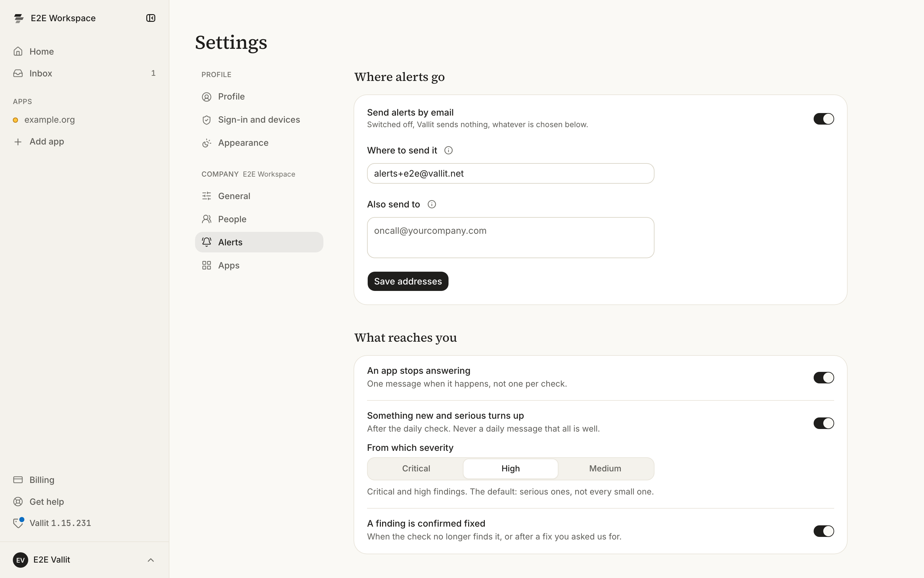Open People settings
The width and height of the screenshot is (924, 578).
(259, 219)
